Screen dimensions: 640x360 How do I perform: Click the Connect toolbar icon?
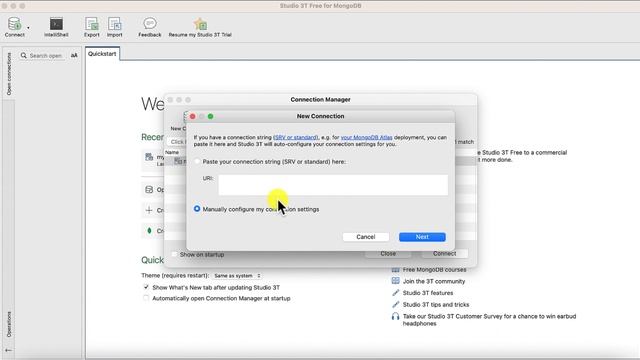[x=15, y=27]
